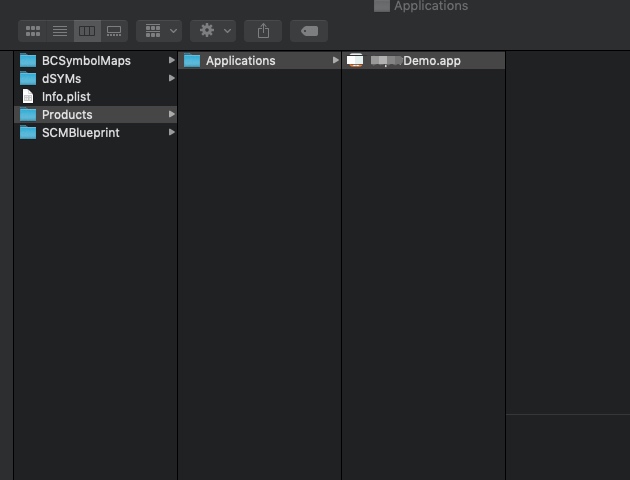
Task: Expand SCMBlueprint folder chevron
Action: pos(172,133)
